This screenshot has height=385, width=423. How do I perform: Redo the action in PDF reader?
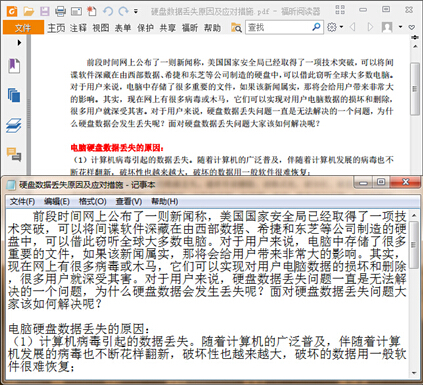click(x=123, y=11)
